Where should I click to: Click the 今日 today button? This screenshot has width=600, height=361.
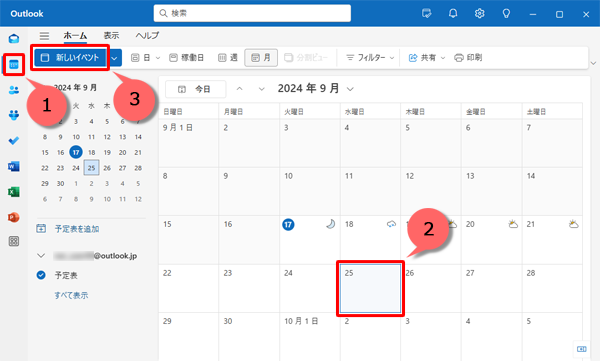[x=195, y=89]
